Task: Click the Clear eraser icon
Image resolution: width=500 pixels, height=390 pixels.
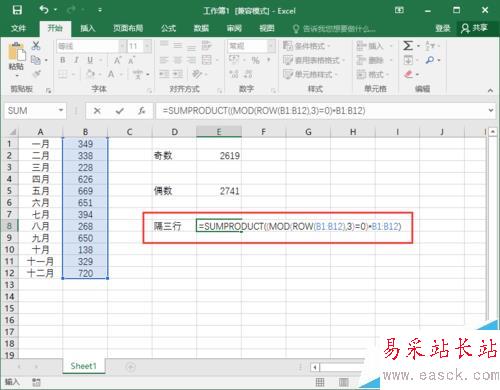Action: (x=408, y=74)
